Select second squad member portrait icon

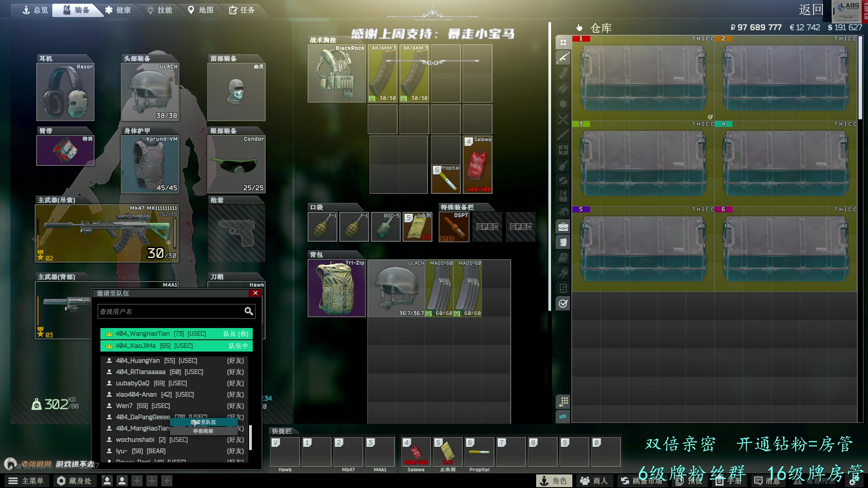[x=122, y=481]
